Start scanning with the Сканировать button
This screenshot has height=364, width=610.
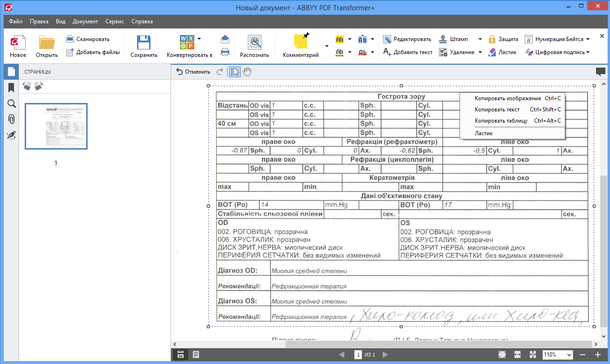88,39
